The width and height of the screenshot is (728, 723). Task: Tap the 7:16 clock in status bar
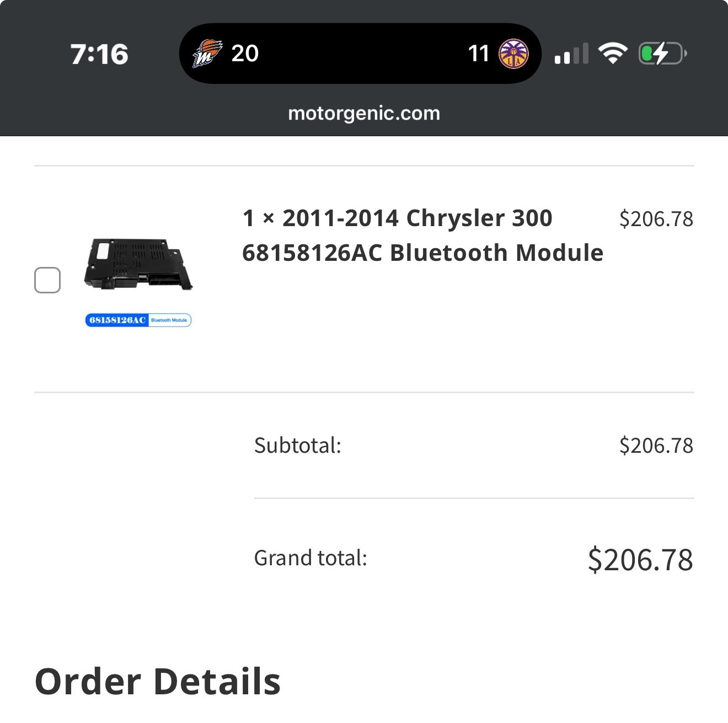pyautogui.click(x=99, y=54)
